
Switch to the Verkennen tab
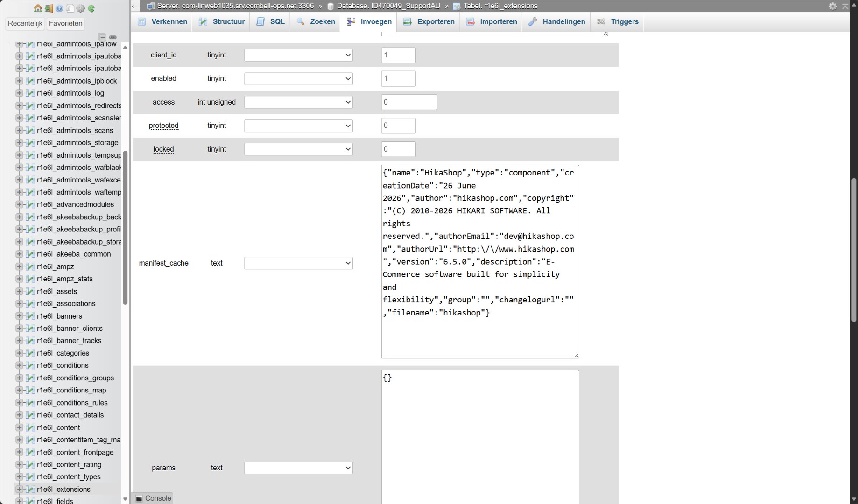pyautogui.click(x=162, y=22)
